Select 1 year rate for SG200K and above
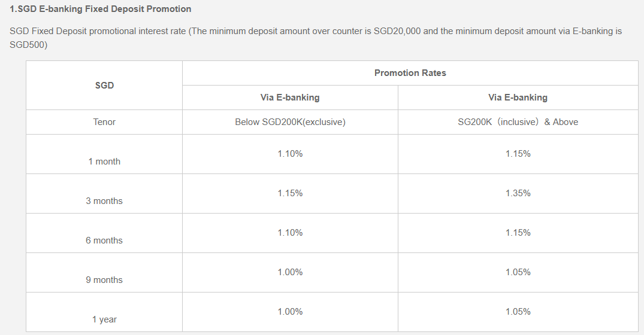 tap(518, 312)
